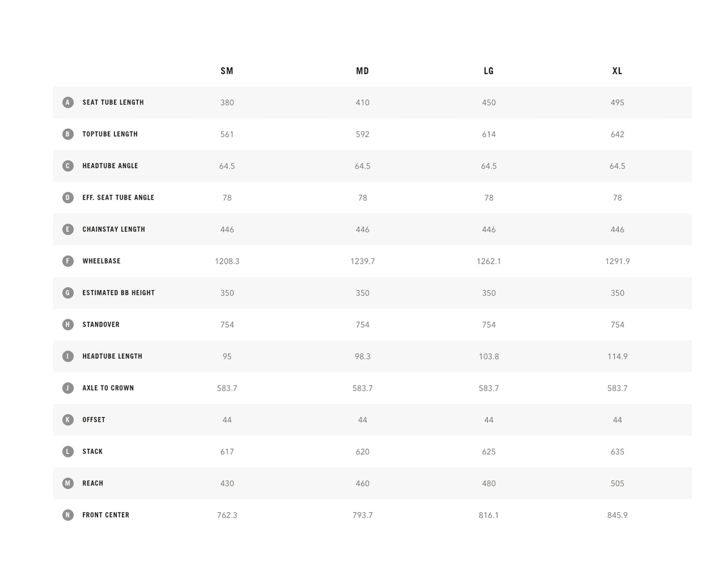Select the XL size column header
Image resolution: width=728 pixels, height=582 pixels.
pos(617,71)
